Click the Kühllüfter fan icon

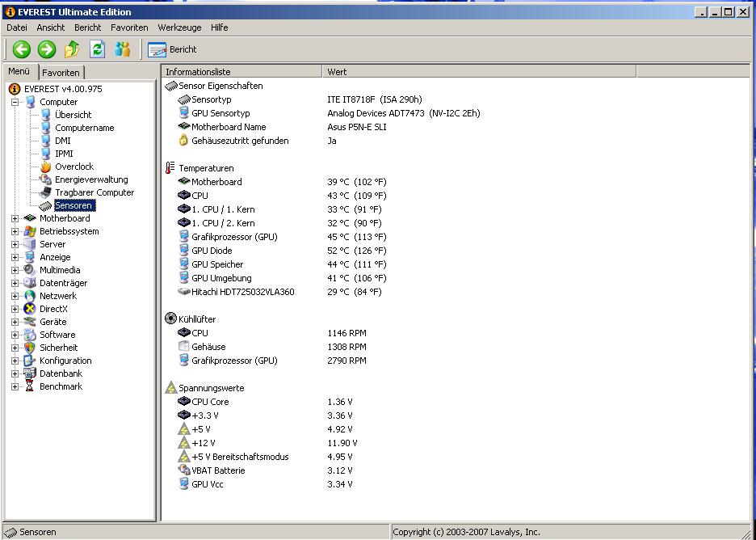(170, 319)
